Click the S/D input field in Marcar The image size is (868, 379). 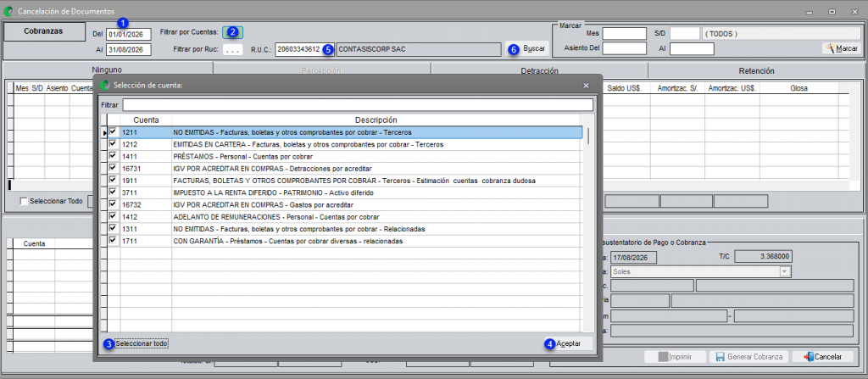click(685, 34)
